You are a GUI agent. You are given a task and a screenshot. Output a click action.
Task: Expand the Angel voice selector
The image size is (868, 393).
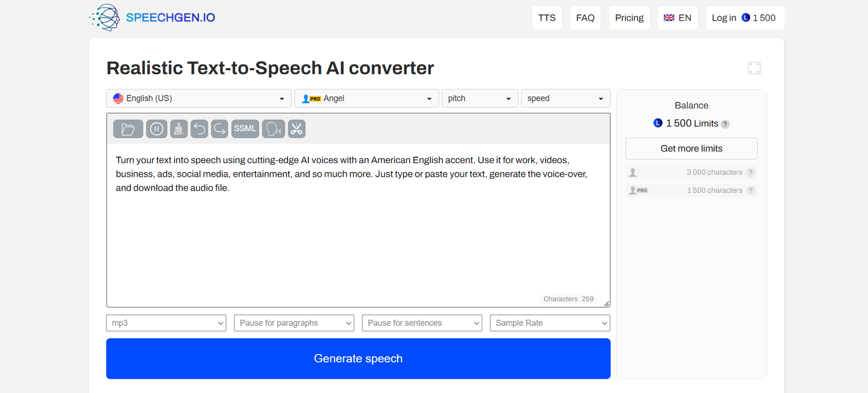[x=367, y=98]
